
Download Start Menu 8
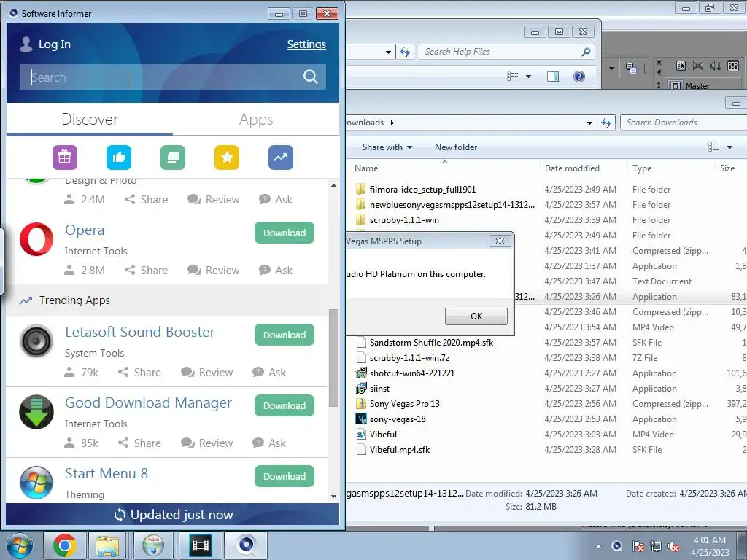[285, 476]
